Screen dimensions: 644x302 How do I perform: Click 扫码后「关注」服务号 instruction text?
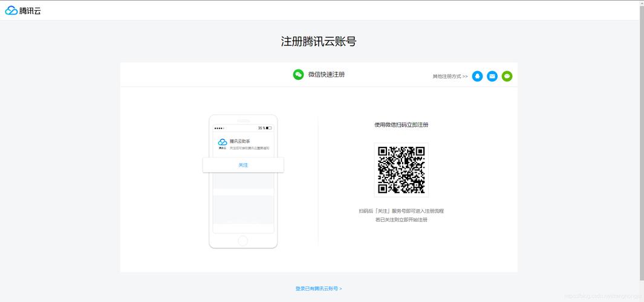[402, 211]
